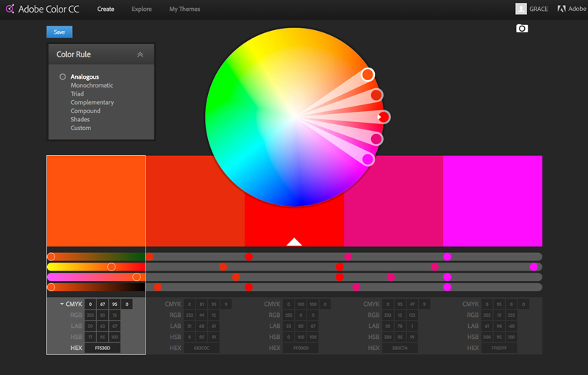Click the Color Rule panel title
The height and width of the screenshot is (375, 588).
click(x=73, y=54)
